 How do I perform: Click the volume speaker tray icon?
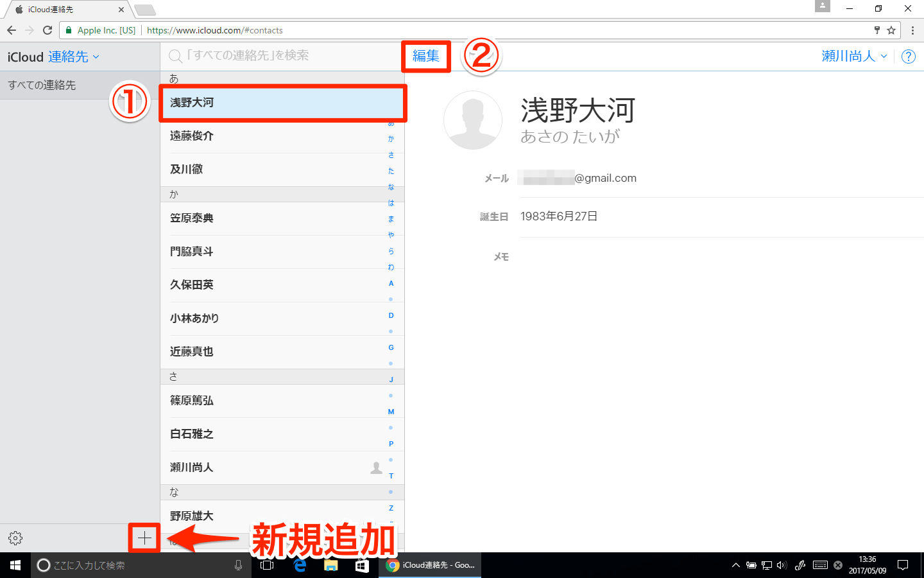point(782,565)
